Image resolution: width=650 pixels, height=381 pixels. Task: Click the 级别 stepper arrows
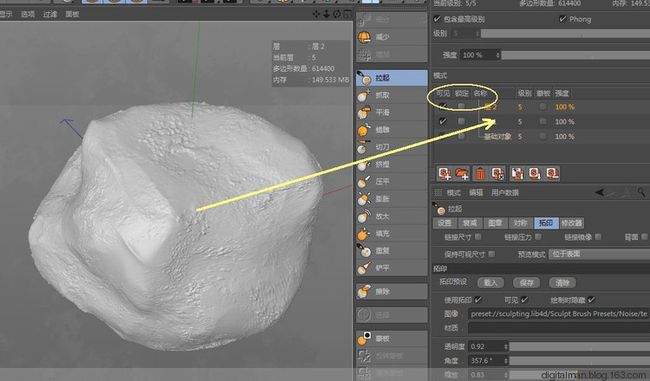pos(477,33)
